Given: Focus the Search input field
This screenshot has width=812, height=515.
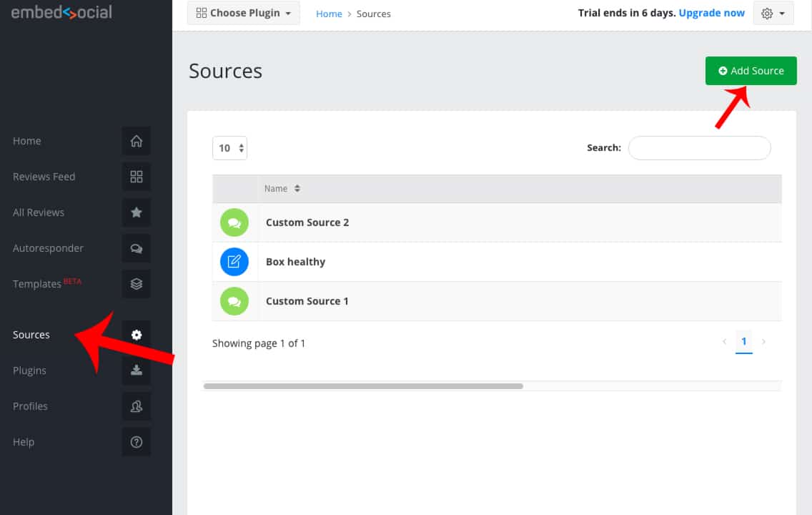Looking at the screenshot, I should [699, 148].
